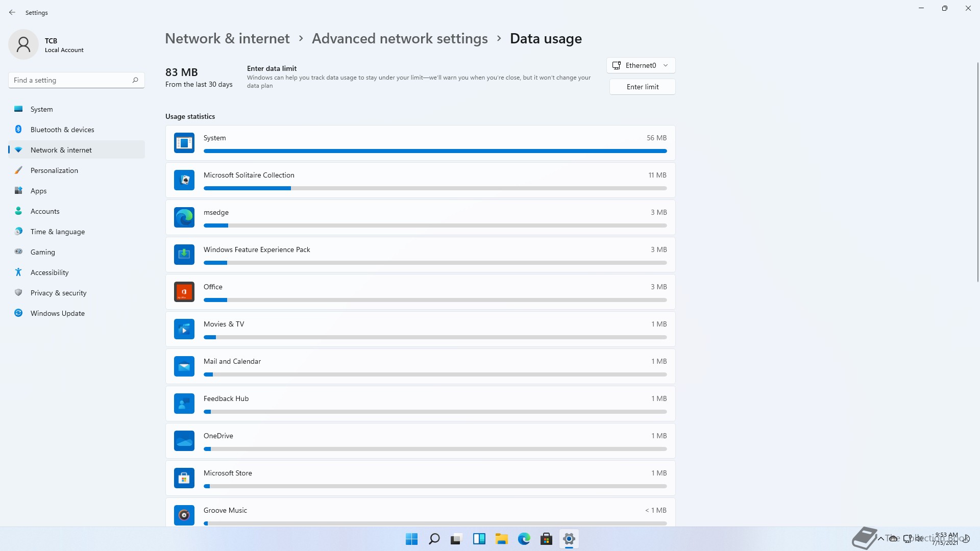Click the msedge app icon

184,217
